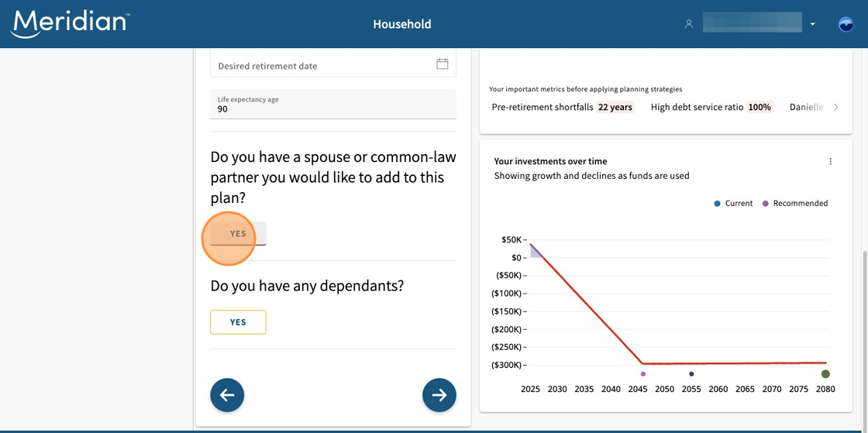Click the Danielle metric label
The height and width of the screenshot is (433, 868).
807,108
